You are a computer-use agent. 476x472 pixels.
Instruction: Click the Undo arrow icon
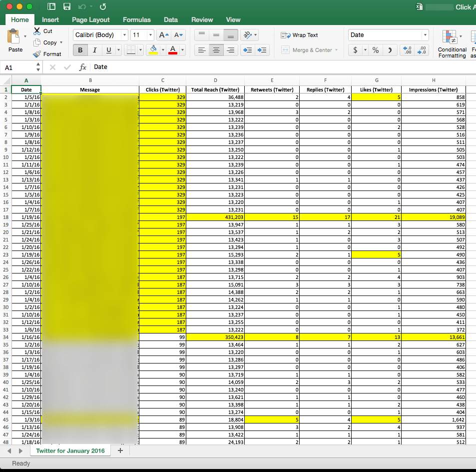(82, 6)
